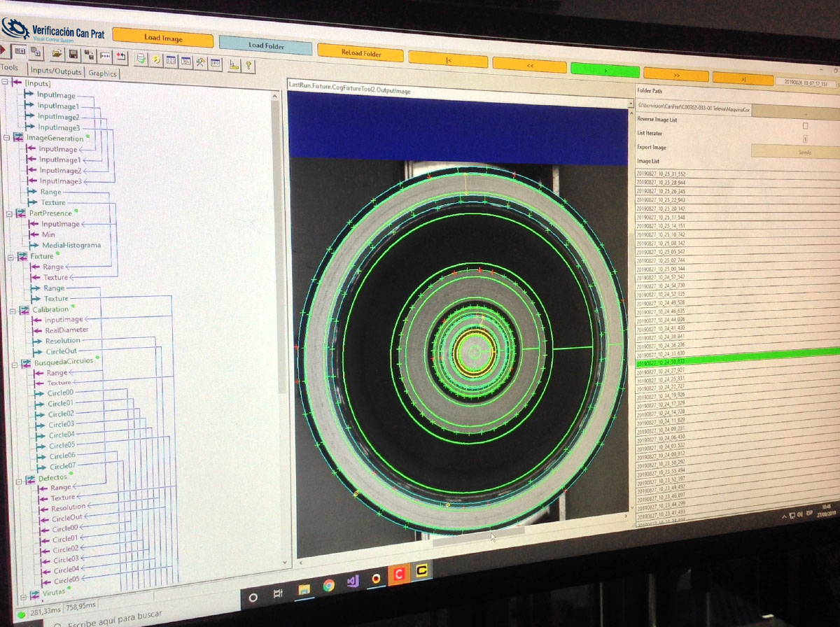This screenshot has height=627, width=840.
Task: Open Chrome from the Windows taskbar
Action: click(328, 586)
